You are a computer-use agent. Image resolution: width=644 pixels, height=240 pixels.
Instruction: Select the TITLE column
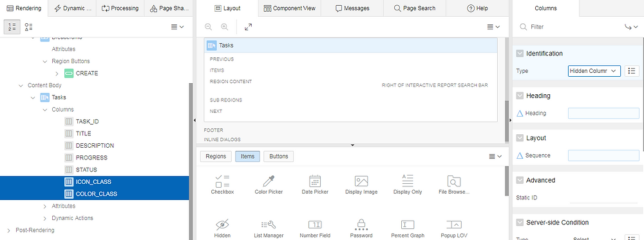[83, 134]
